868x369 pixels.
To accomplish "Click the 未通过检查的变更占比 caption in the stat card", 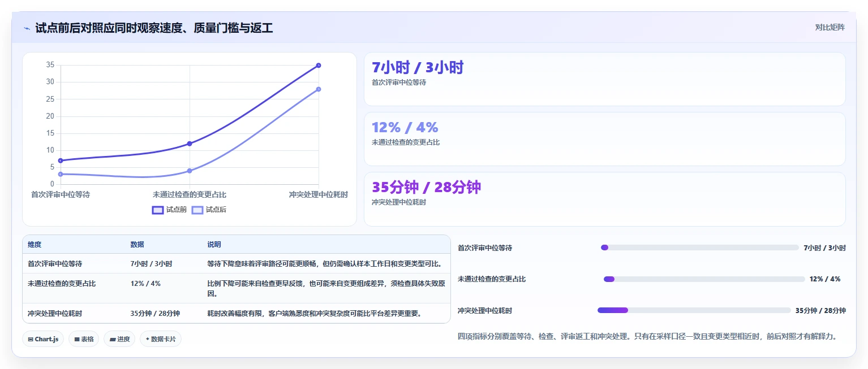I will coord(406,142).
